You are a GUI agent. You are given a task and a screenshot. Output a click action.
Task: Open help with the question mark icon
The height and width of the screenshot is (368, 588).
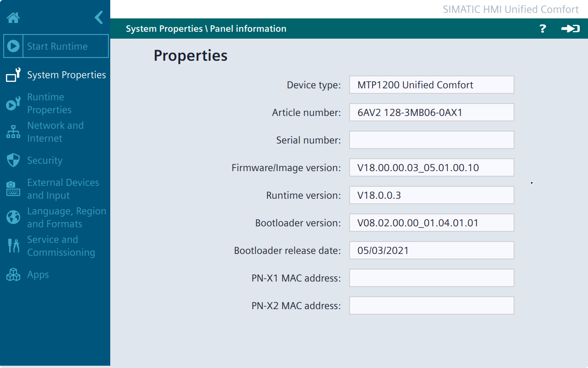point(543,29)
